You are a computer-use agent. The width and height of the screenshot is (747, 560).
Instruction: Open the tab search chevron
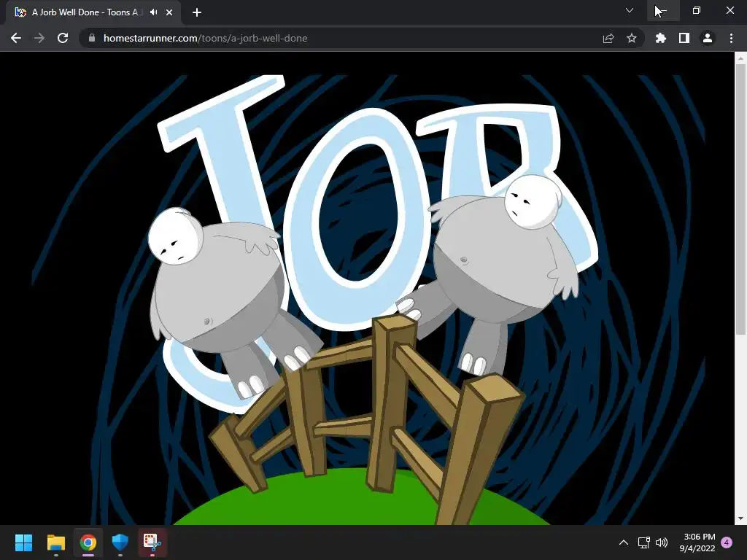(630, 10)
